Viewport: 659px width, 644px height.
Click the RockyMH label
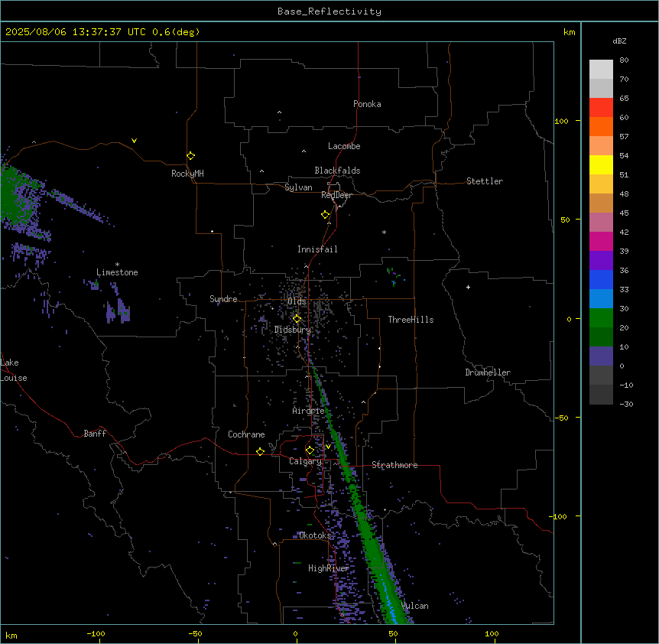[x=187, y=173]
